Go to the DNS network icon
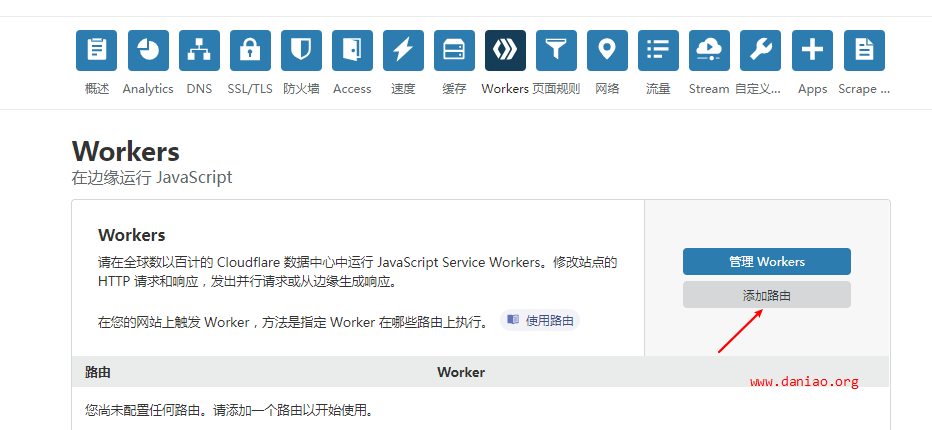Screen dimensions: 932x430 point(199,51)
